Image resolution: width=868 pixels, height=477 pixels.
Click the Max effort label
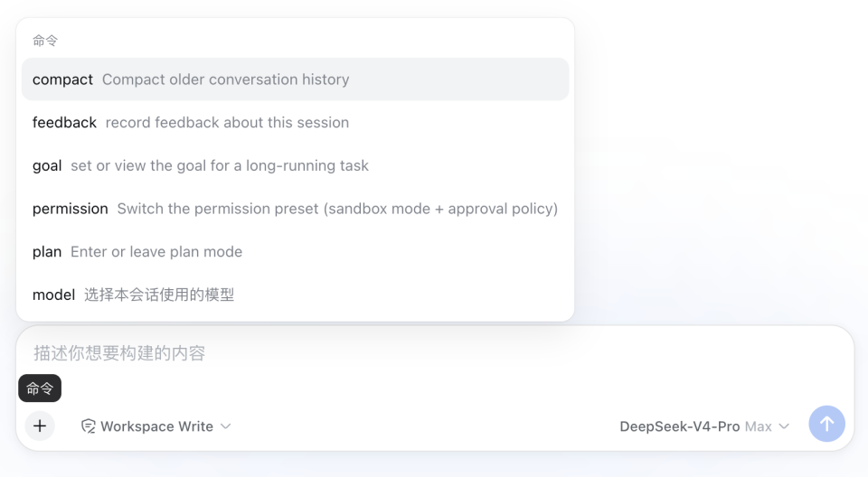[758, 426]
